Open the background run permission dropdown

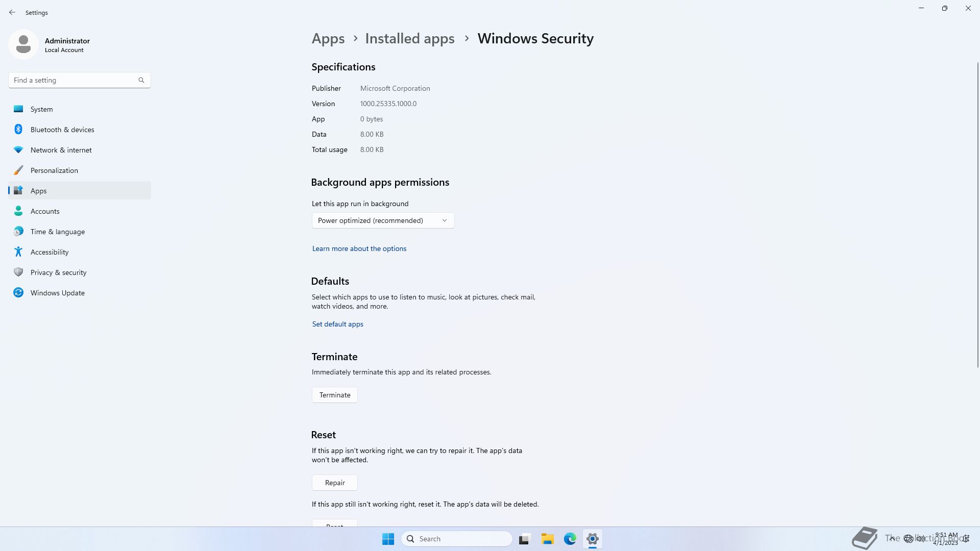pos(383,220)
